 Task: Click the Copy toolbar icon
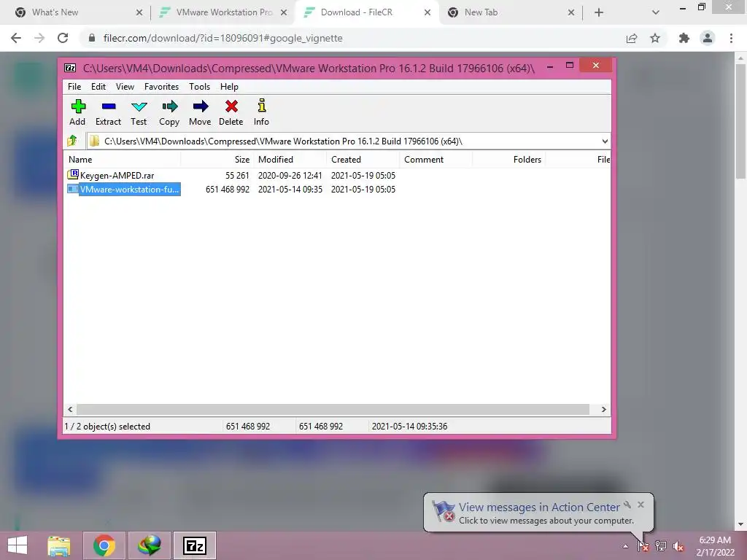pos(169,112)
